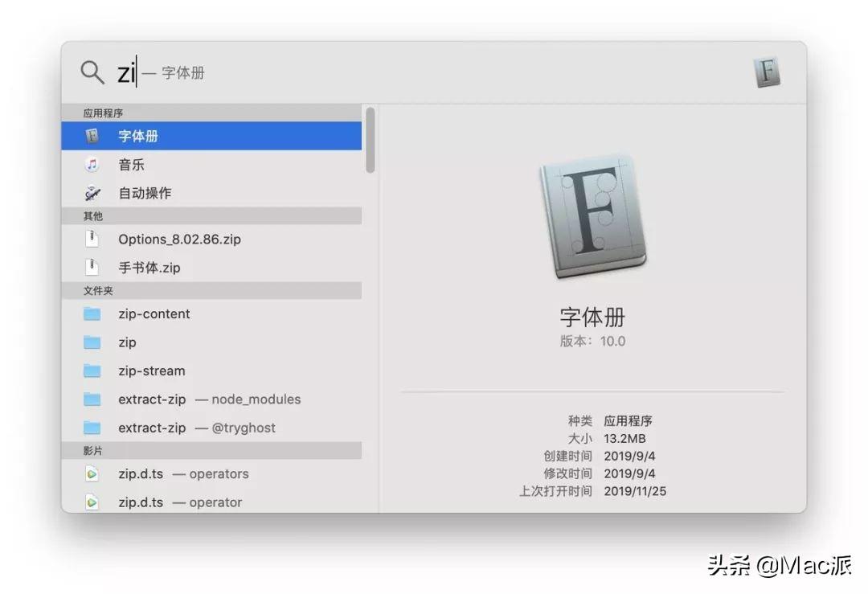Select the zip folder result

pyautogui.click(x=211, y=342)
